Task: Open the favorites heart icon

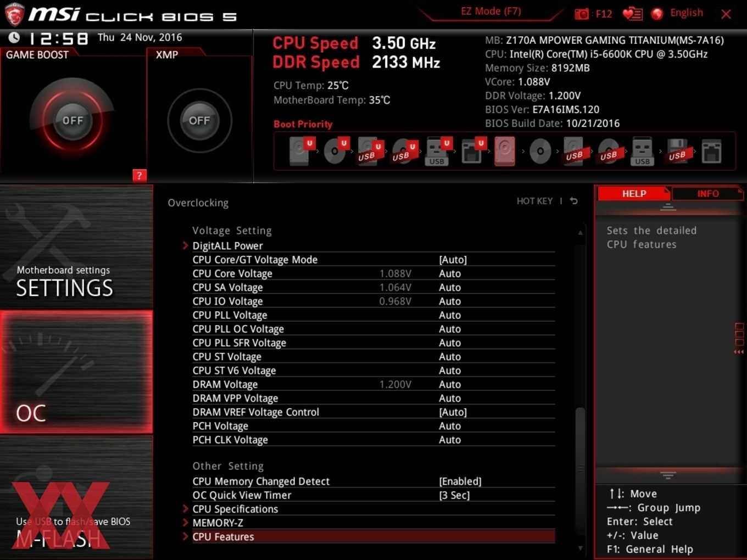Action: tap(632, 14)
